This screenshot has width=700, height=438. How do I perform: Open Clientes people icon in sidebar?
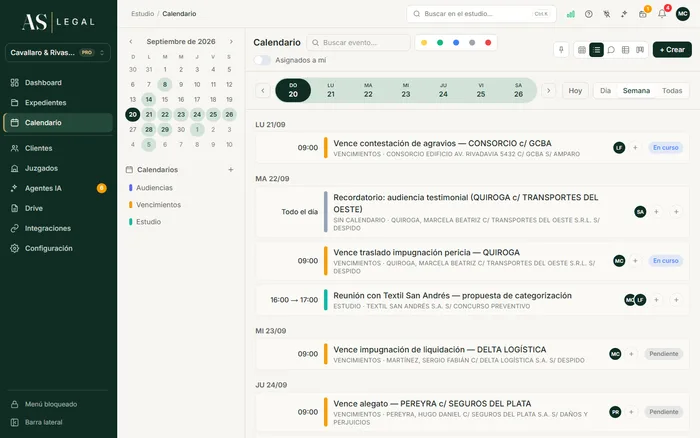(x=15, y=148)
